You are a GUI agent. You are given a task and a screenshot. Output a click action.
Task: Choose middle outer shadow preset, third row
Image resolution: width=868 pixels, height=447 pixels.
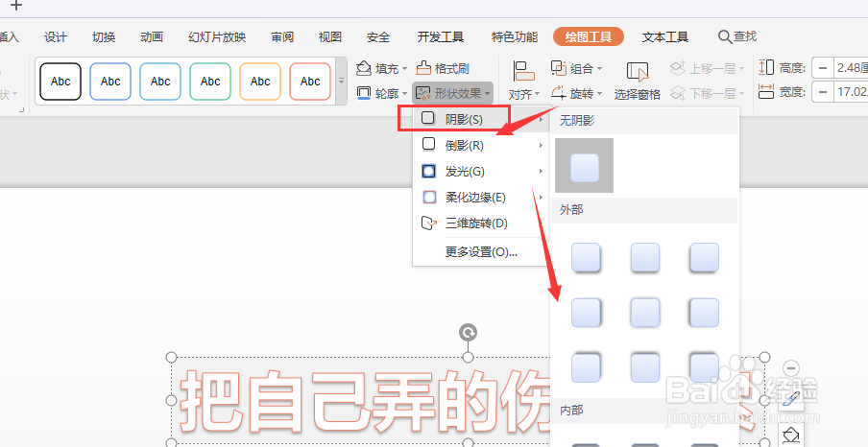point(645,367)
